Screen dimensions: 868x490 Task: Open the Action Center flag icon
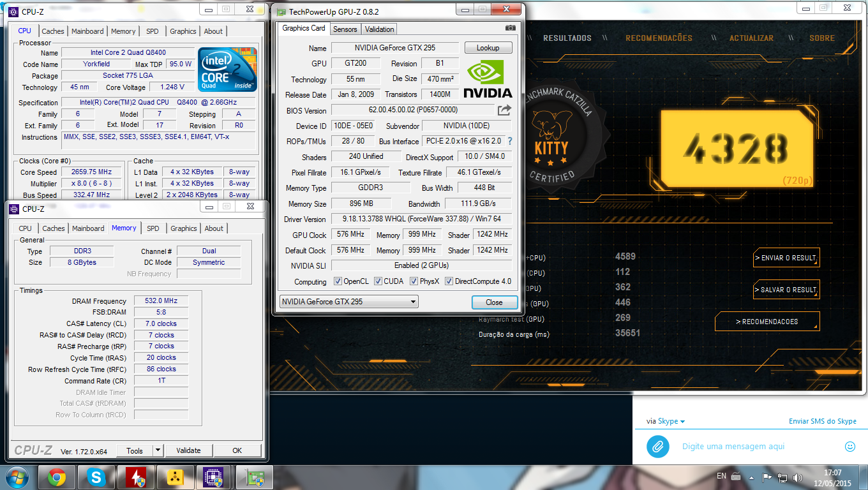[767, 477]
